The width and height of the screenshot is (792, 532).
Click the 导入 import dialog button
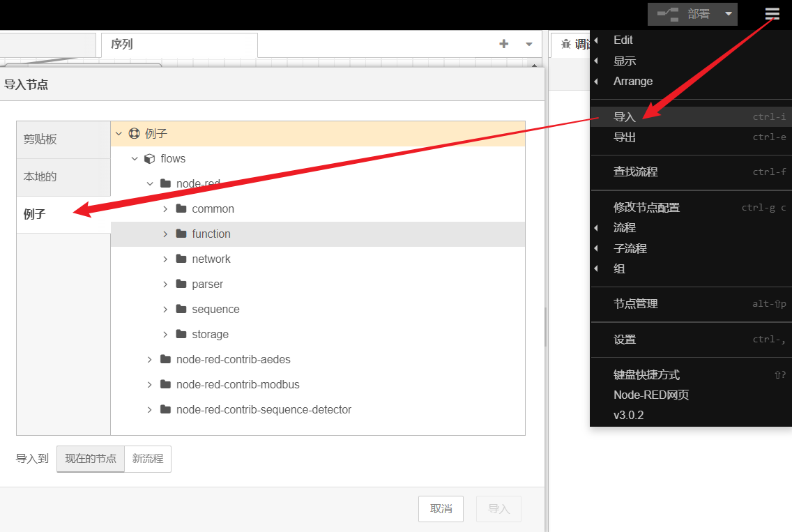pyautogui.click(x=499, y=509)
